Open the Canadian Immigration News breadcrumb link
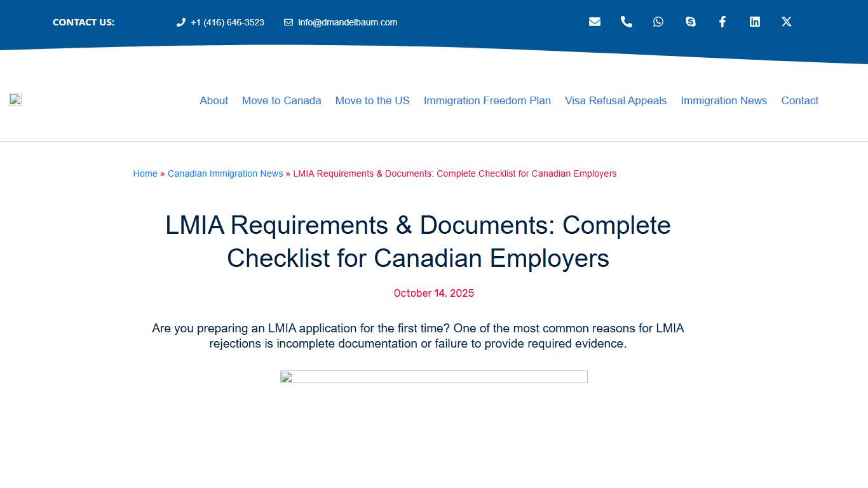Image resolution: width=868 pixels, height=488 pixels. 225,173
